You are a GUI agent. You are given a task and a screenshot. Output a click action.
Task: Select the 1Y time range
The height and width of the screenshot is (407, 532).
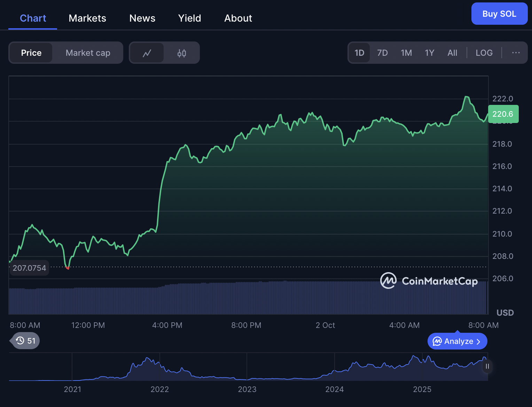(x=429, y=53)
